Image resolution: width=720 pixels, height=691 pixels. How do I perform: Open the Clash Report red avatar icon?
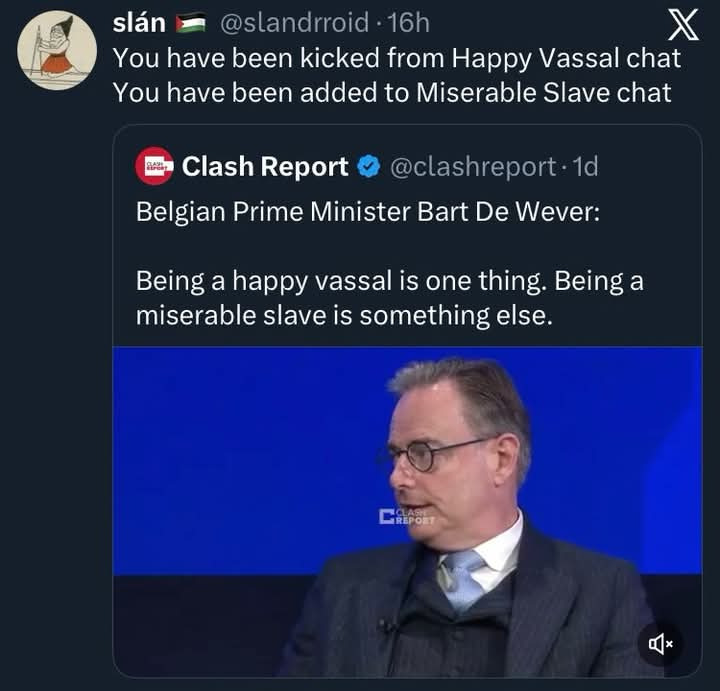tap(154, 167)
